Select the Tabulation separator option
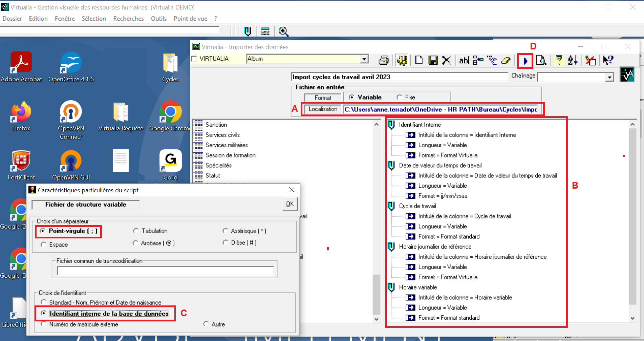This screenshot has width=644, height=341. [136, 231]
